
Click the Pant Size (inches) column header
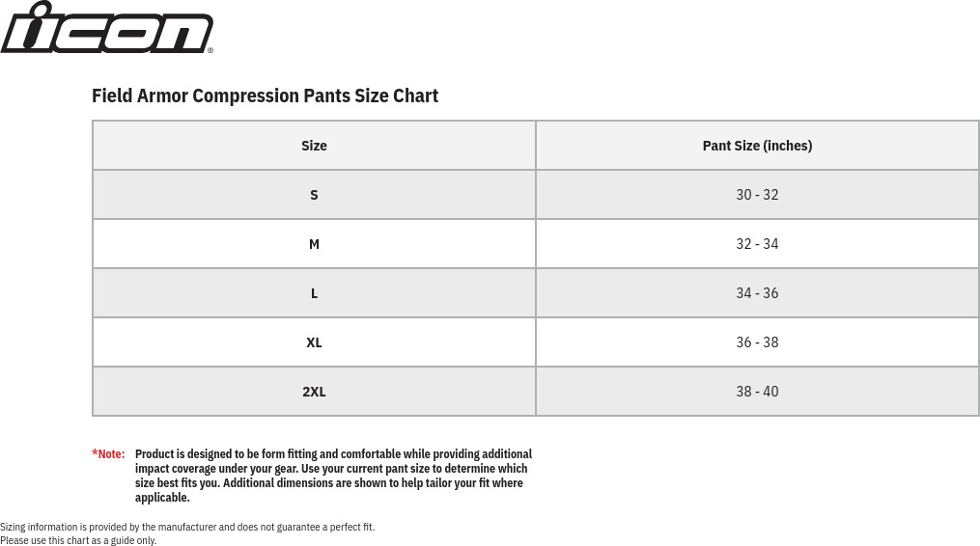point(757,146)
